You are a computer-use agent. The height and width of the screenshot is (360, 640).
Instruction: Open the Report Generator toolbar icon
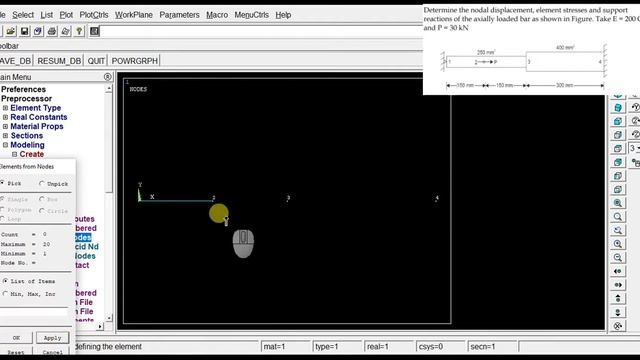(65, 31)
